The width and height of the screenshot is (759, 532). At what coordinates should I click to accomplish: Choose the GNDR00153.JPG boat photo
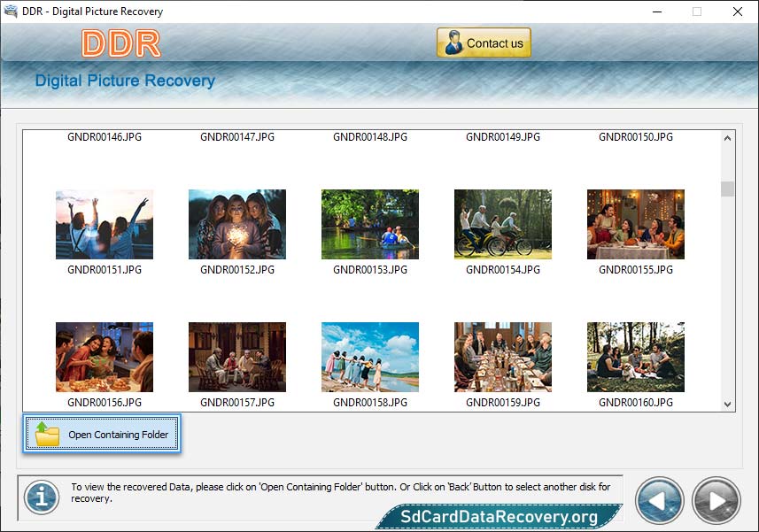coord(370,224)
